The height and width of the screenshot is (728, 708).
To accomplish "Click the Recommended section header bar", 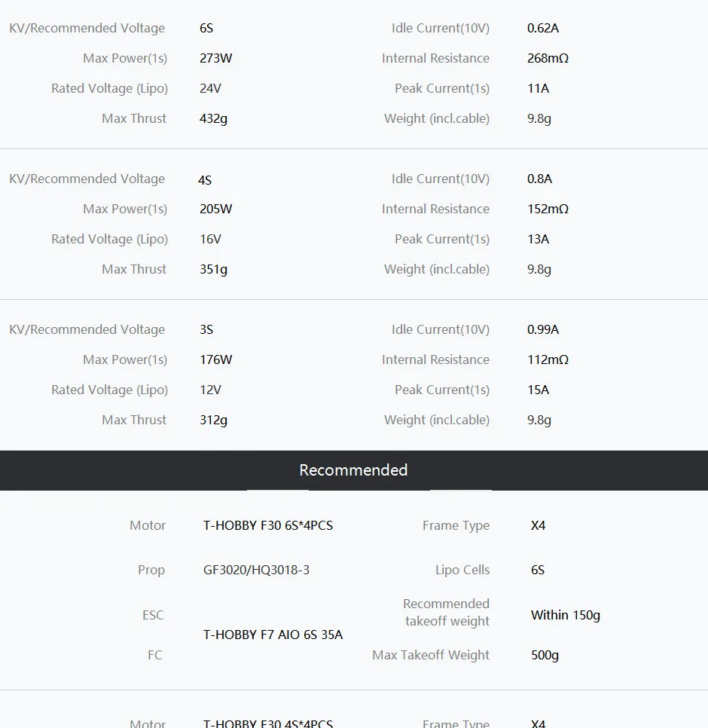I will 353,470.
